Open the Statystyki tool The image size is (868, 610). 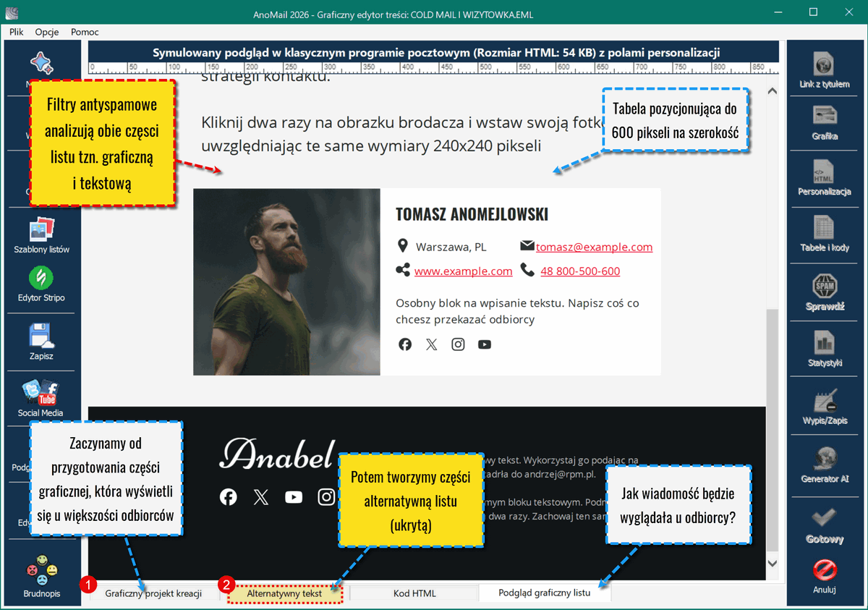pyautogui.click(x=824, y=350)
